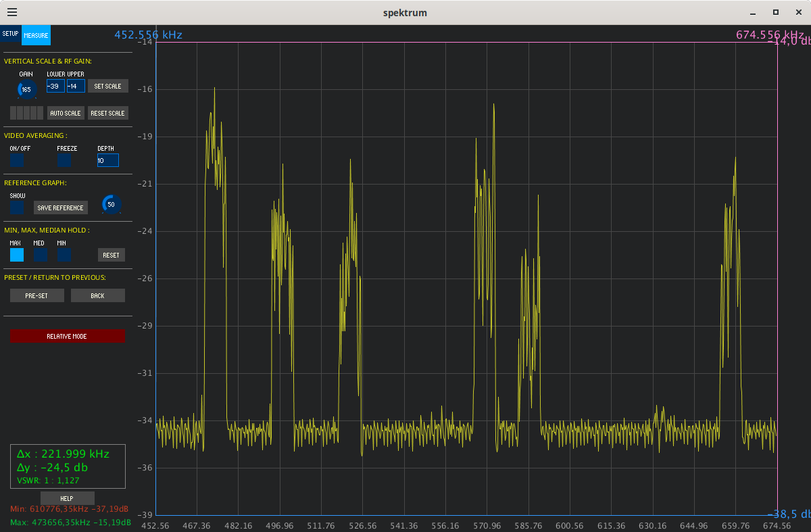The image size is (811, 532).
Task: Open the hamburger menu icon
Action: (x=12, y=12)
